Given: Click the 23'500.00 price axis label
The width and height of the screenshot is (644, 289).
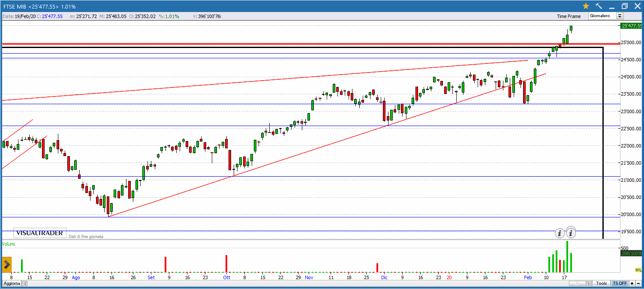Looking at the screenshot, I should click(x=632, y=94).
